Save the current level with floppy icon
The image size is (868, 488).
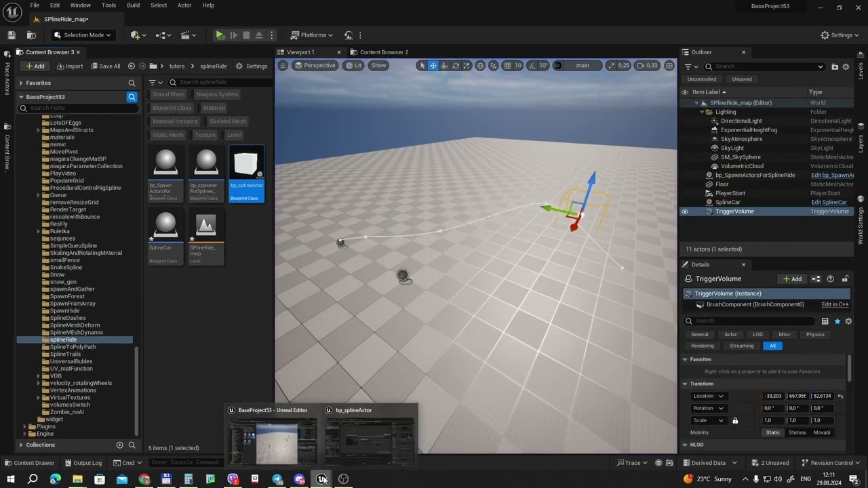click(x=12, y=35)
